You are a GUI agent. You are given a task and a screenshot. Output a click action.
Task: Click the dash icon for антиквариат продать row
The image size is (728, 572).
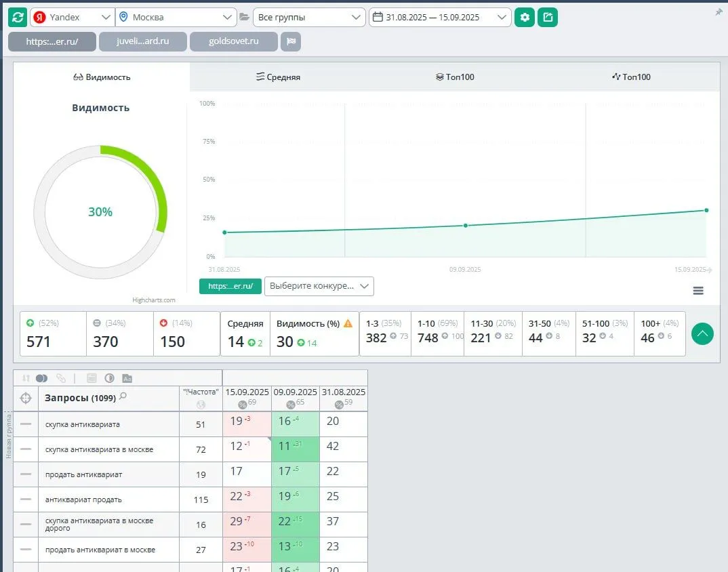pos(26,499)
